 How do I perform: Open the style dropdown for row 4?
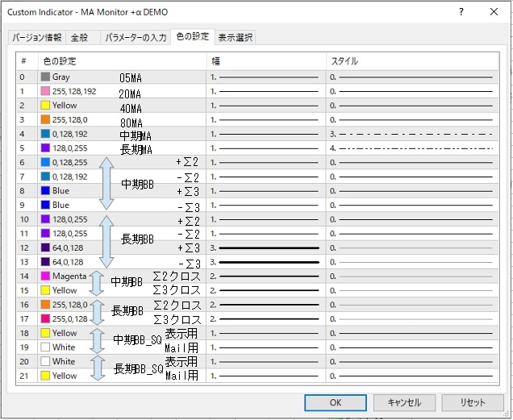412,134
